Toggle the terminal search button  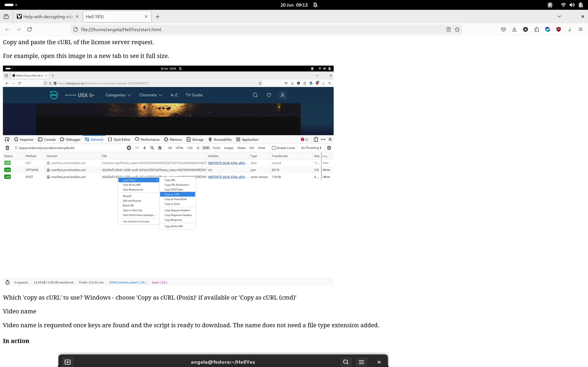pos(346,362)
